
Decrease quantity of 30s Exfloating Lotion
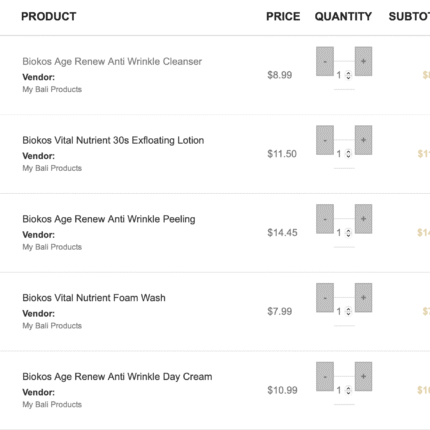[x=325, y=140]
